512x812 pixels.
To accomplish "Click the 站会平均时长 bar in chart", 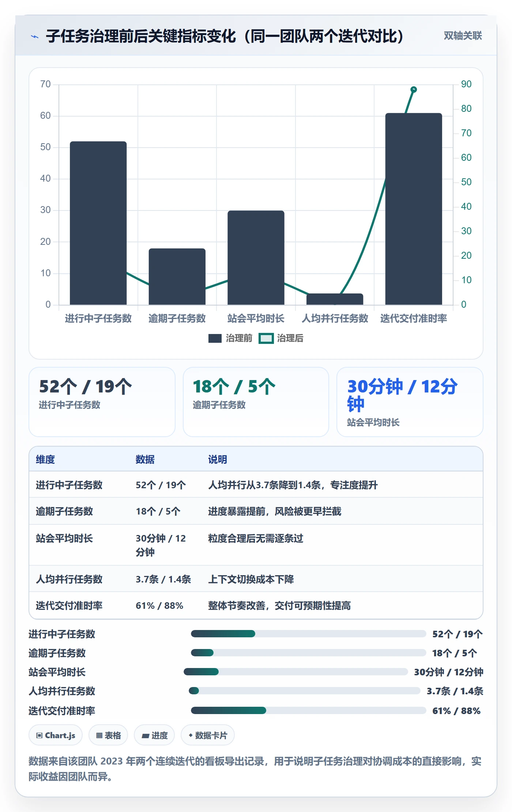I will (256, 258).
